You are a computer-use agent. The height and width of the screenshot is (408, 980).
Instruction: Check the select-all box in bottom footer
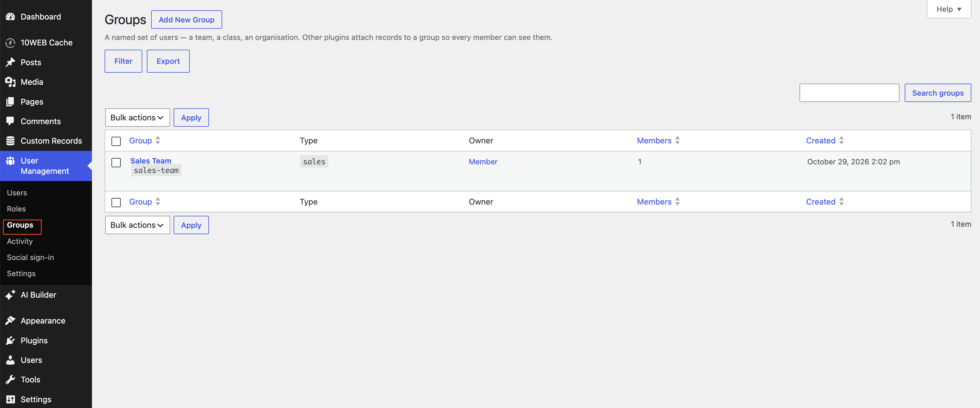116,202
